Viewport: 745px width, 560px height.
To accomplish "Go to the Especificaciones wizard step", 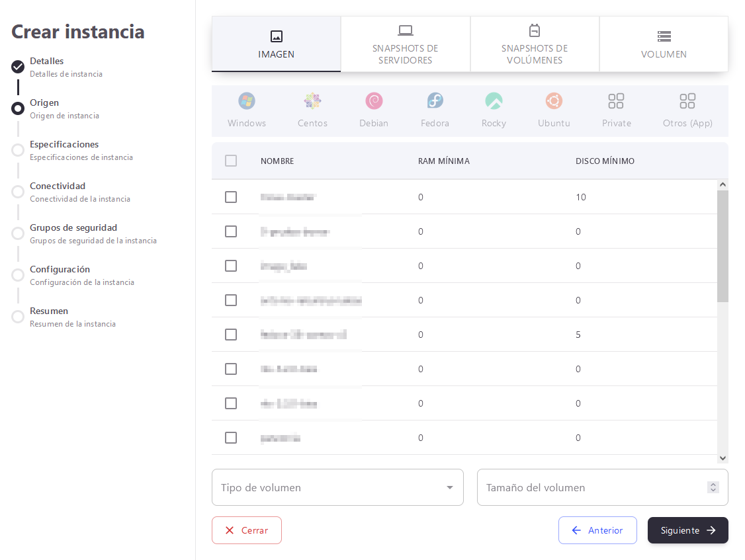I will (64, 145).
